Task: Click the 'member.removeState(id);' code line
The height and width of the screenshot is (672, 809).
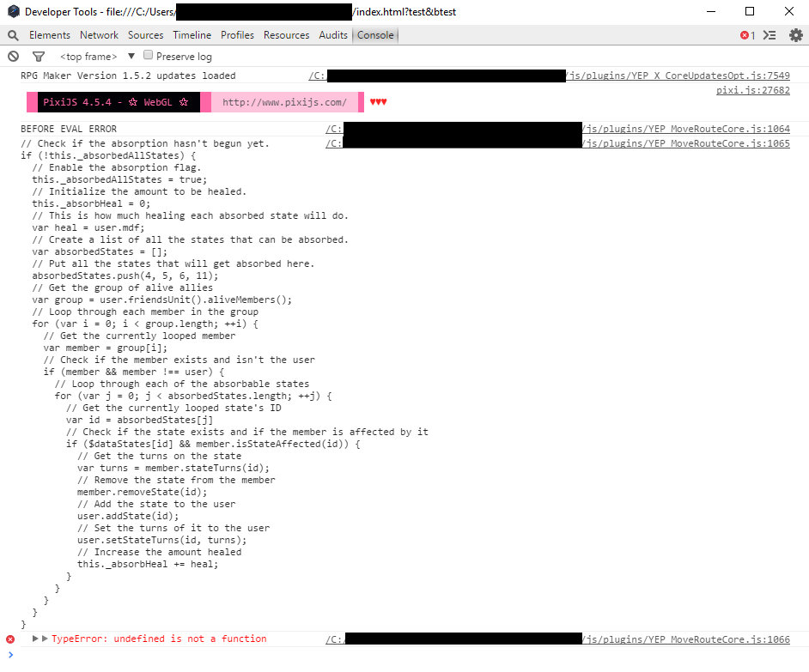Action: (x=142, y=492)
